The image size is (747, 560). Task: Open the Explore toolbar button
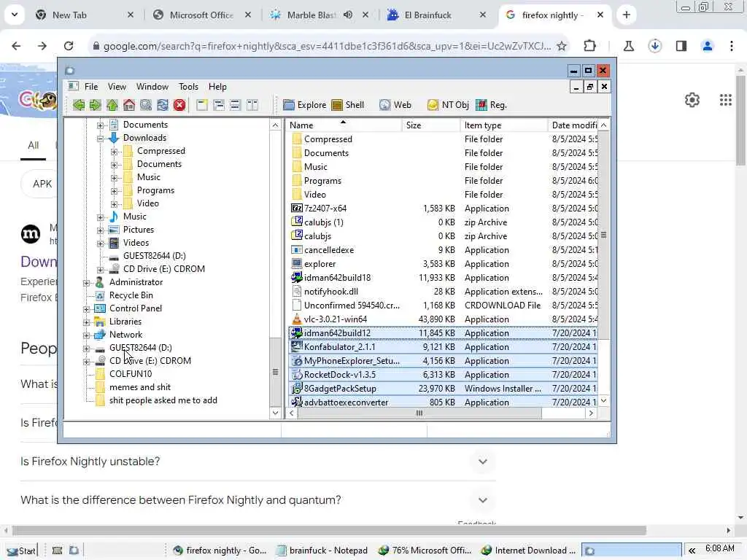pos(304,105)
